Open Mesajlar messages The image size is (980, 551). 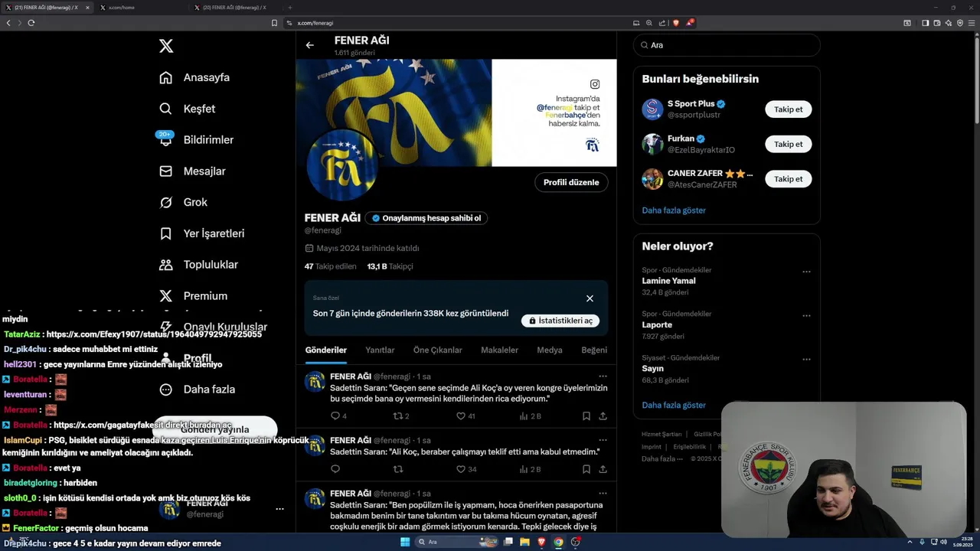click(192, 171)
